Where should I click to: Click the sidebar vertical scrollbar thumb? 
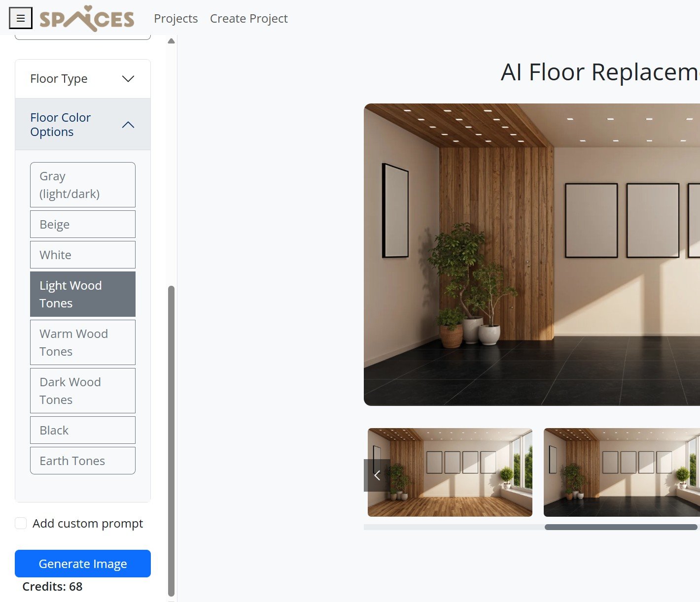[172, 441]
